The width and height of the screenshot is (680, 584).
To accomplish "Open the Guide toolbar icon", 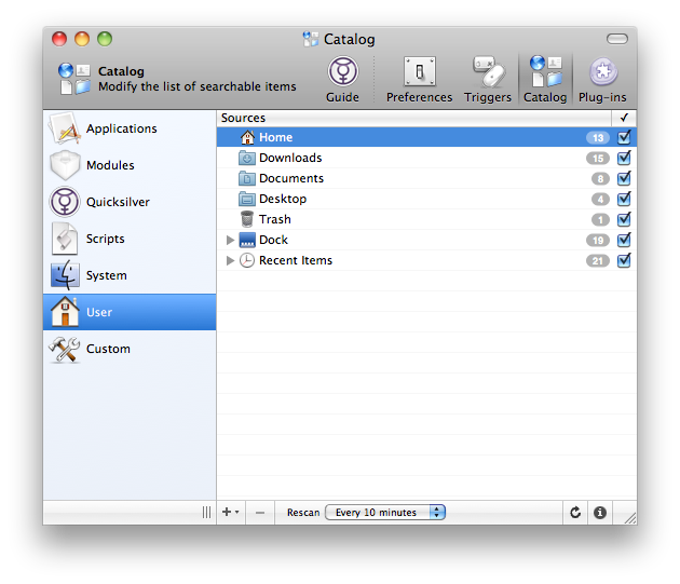I will point(342,79).
